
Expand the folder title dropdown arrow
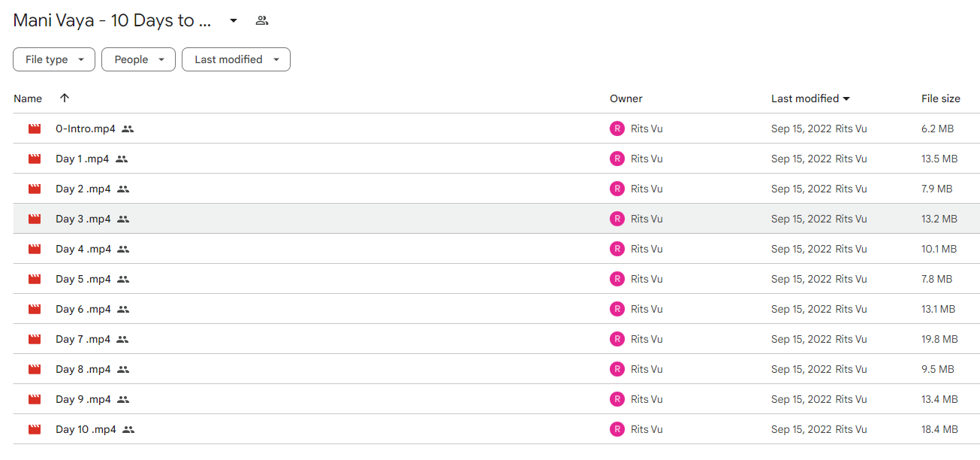(234, 21)
